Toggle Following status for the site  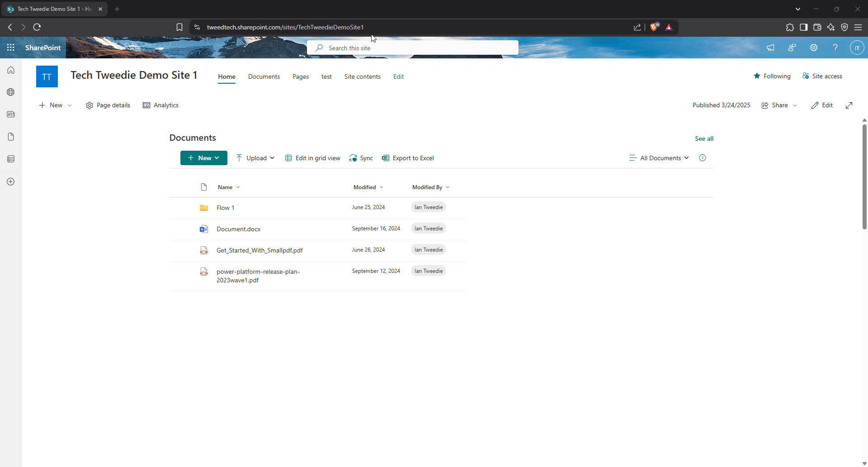tap(772, 76)
